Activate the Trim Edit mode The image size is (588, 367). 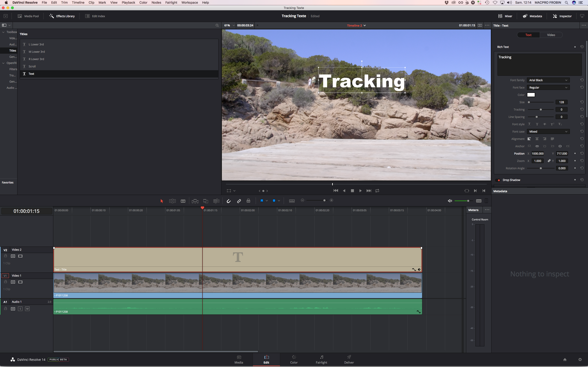click(x=172, y=201)
